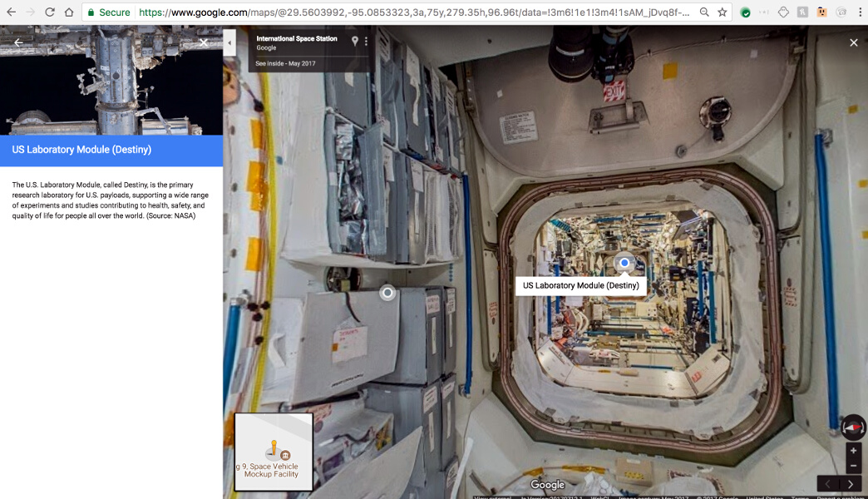This screenshot has width=868, height=499.
Task: Click the browser home icon
Action: (68, 12)
